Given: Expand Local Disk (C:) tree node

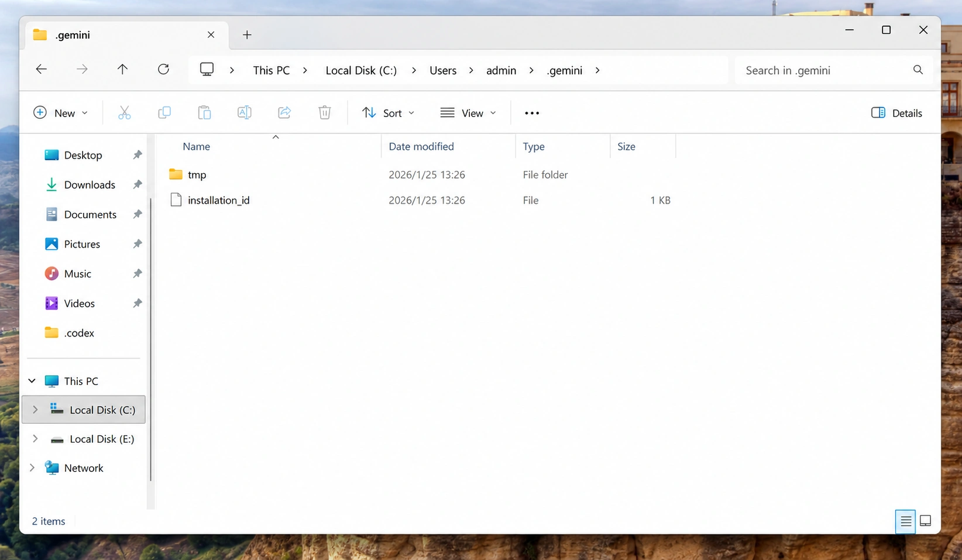Looking at the screenshot, I should 35,410.
